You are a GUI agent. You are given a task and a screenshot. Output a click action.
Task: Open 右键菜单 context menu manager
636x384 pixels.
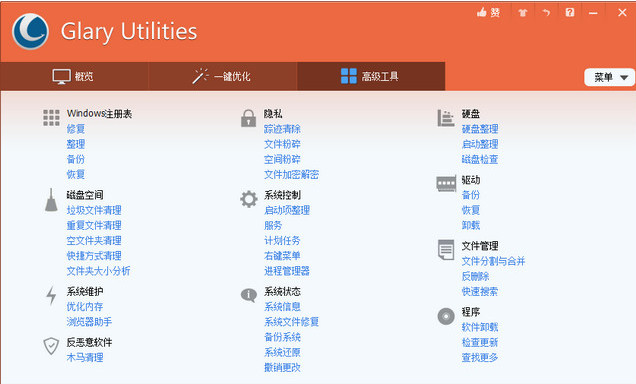[x=282, y=255]
